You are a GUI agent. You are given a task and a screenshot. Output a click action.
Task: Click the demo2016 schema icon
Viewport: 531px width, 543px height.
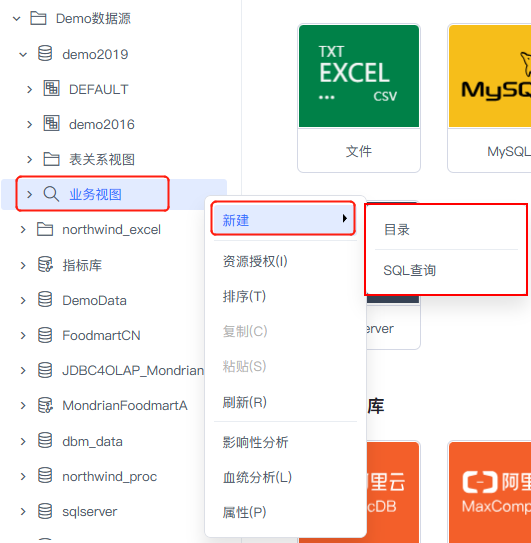pyautogui.click(x=52, y=124)
